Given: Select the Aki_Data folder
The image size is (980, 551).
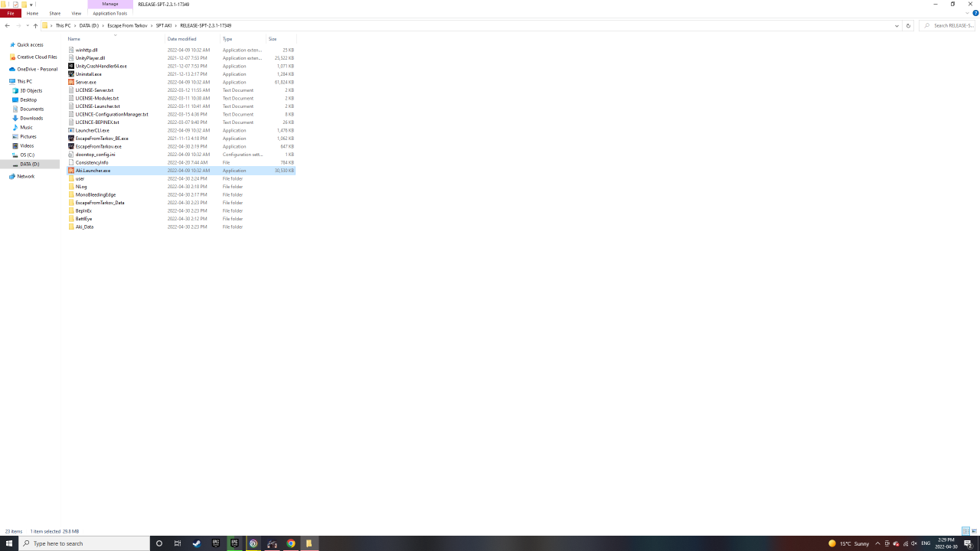Looking at the screenshot, I should point(84,227).
